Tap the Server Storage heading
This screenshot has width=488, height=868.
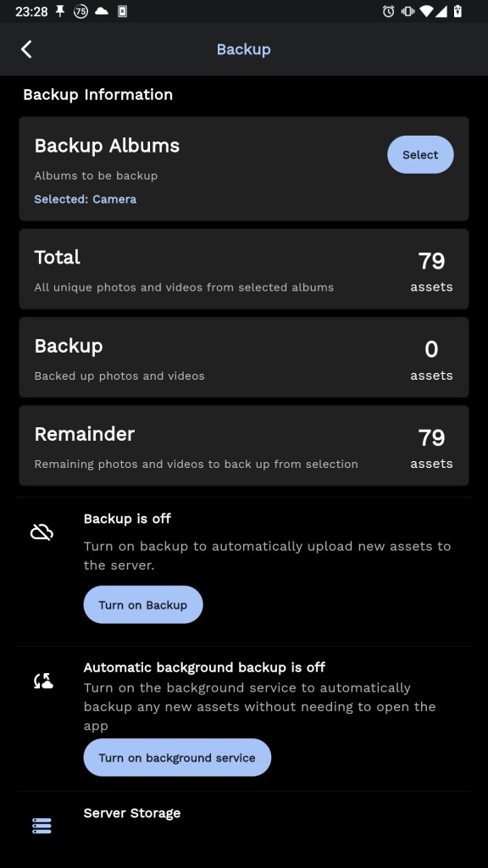coord(132,813)
